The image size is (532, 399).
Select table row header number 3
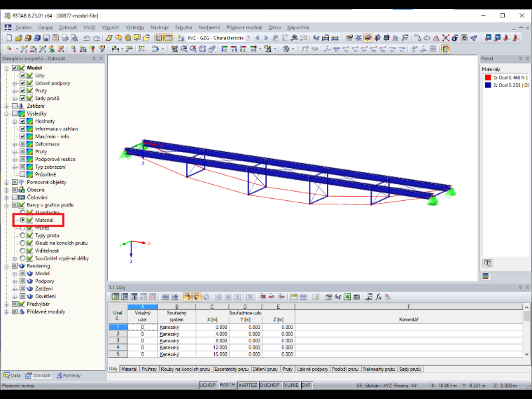coord(118,341)
